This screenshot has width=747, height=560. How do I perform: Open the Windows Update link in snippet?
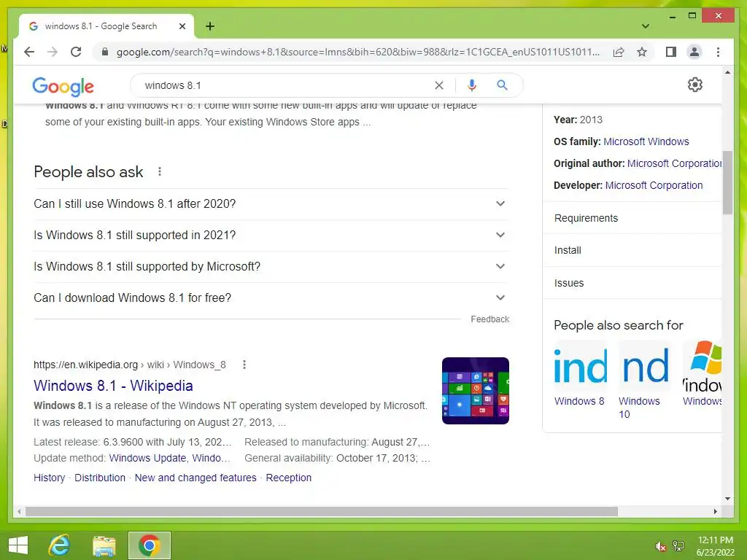click(147, 458)
